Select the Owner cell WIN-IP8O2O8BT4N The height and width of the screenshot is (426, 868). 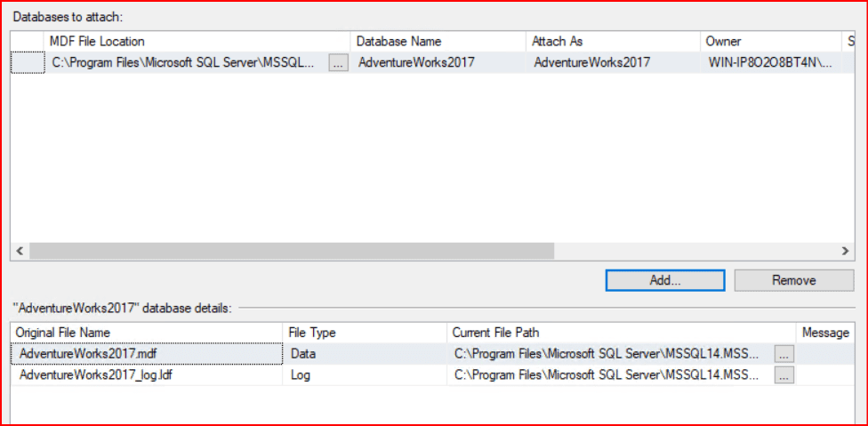(x=770, y=62)
